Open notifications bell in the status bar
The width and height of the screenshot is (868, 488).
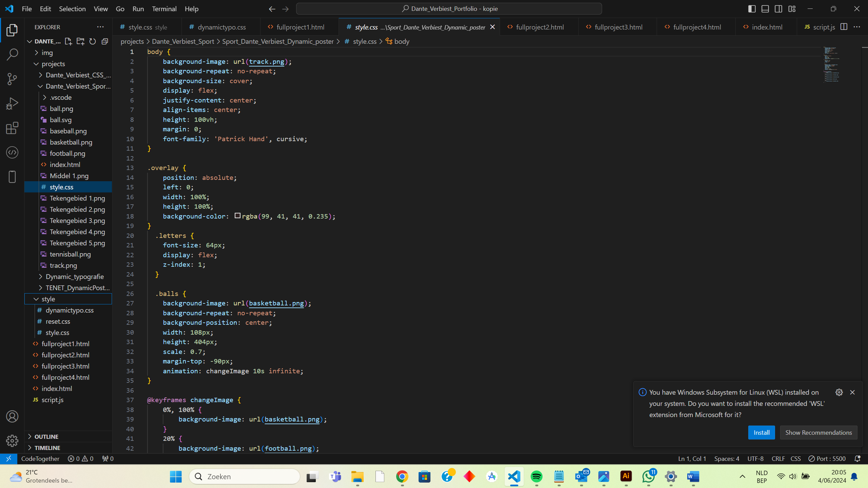point(857,458)
